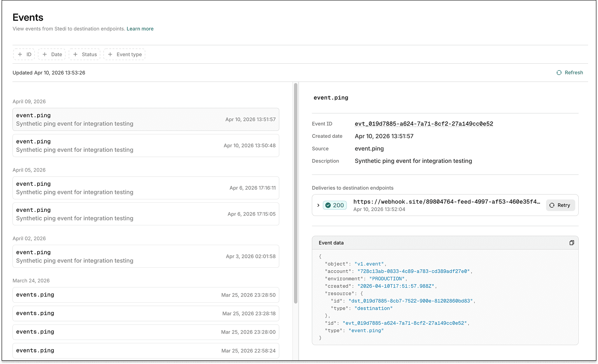
Task: Expand the delivery details chevron
Action: pyautogui.click(x=318, y=205)
